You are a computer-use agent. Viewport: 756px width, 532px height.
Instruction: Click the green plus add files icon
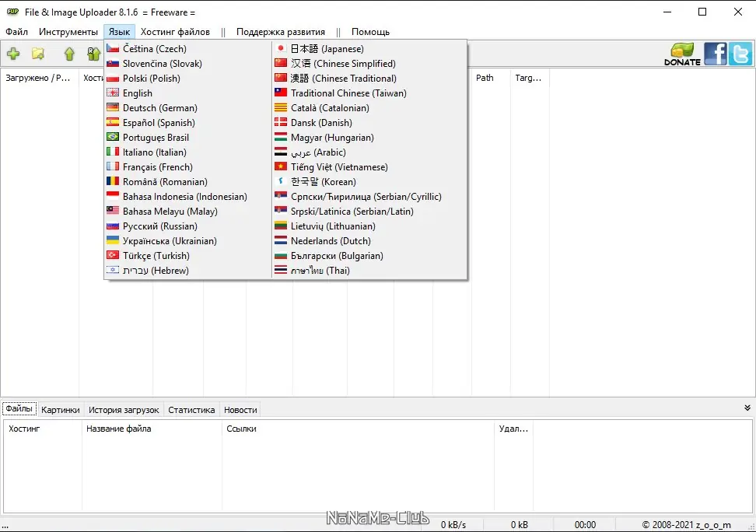13,54
